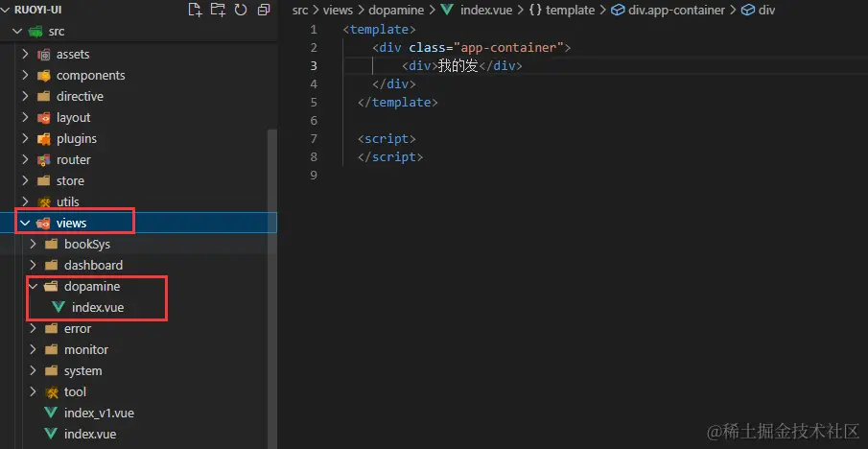Screen dimensions: 868x449
Task: Click the bookSys folder icon
Action: [52, 244]
